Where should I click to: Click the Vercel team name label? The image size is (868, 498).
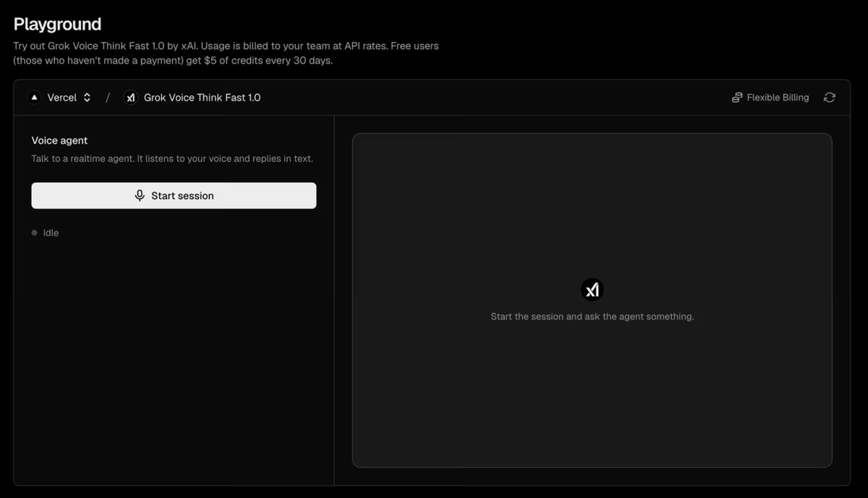[x=62, y=97]
